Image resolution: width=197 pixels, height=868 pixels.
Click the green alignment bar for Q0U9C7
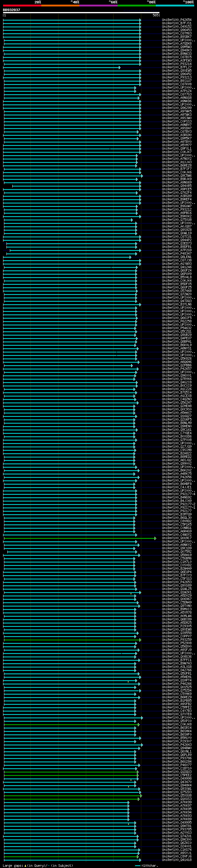(80, 539)
